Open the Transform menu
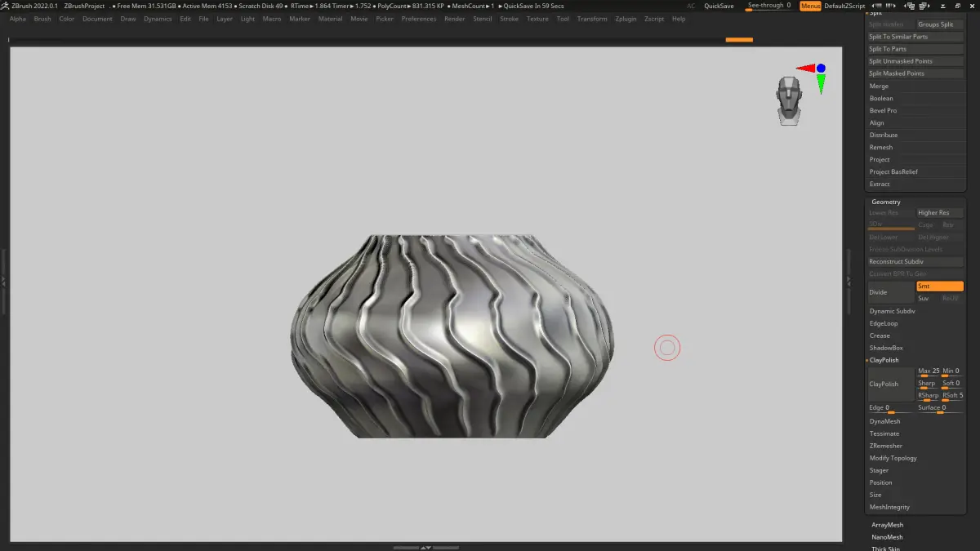Screen dimensions: 980x551 [x=592, y=19]
